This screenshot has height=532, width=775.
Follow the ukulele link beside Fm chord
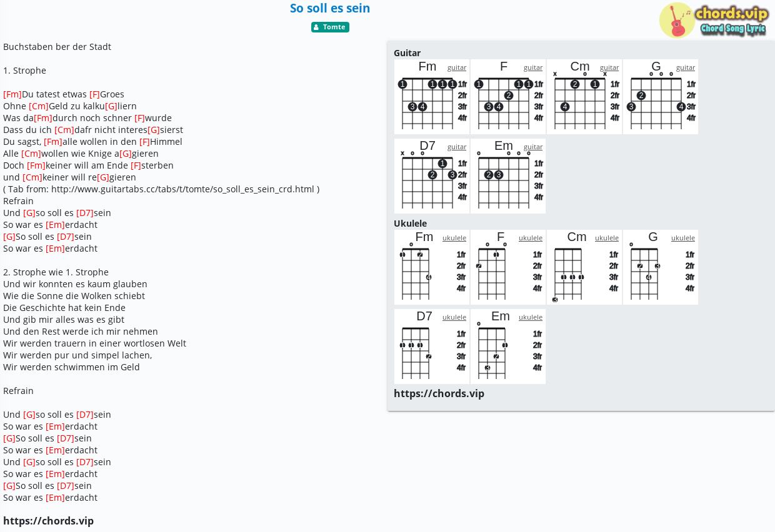point(454,238)
